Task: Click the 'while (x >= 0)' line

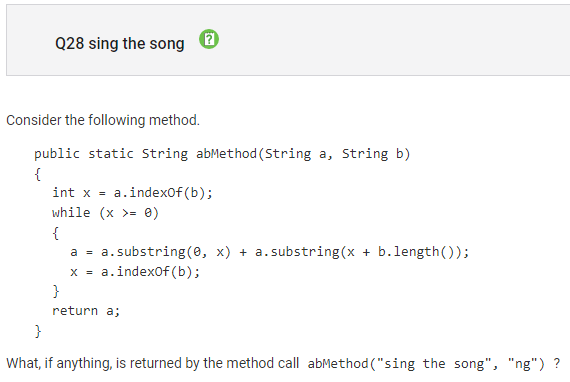Action: click(x=105, y=213)
